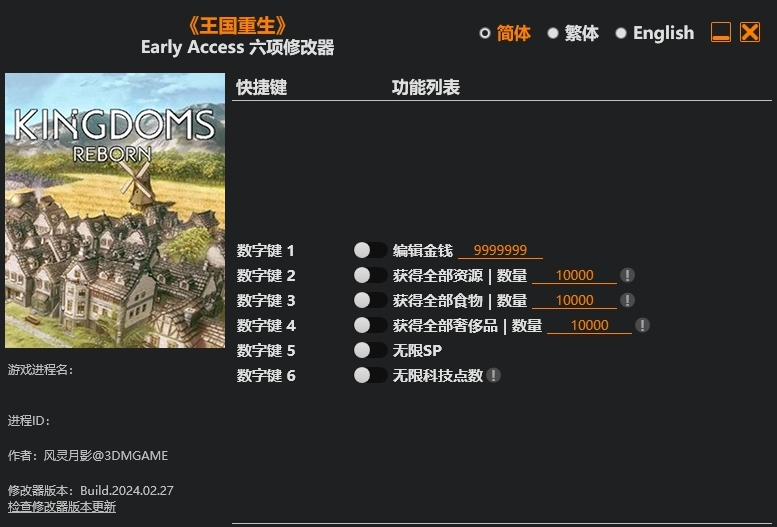Viewport: 777px width, 527px height.
Task: Turn on the 无限SP switch
Action: pyautogui.click(x=370, y=351)
